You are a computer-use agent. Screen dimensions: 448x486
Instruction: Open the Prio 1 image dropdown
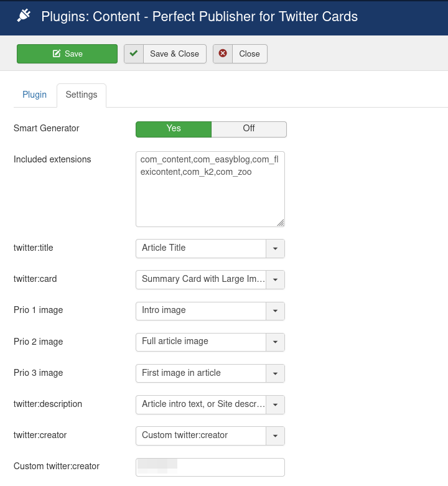tap(210, 311)
